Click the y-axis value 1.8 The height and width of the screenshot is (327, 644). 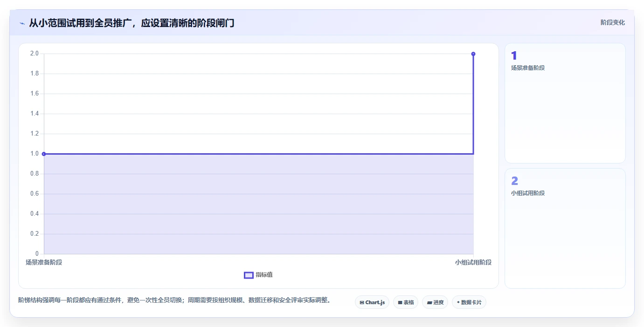point(35,74)
